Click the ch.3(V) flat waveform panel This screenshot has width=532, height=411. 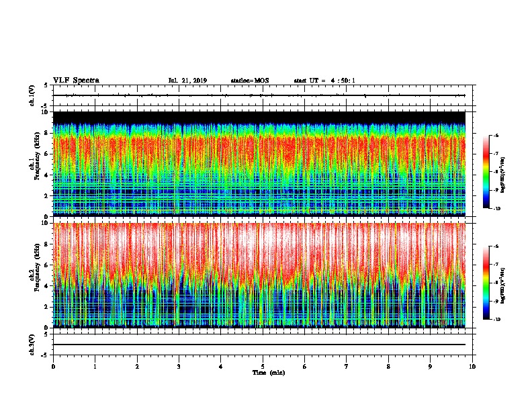pyautogui.click(x=263, y=345)
